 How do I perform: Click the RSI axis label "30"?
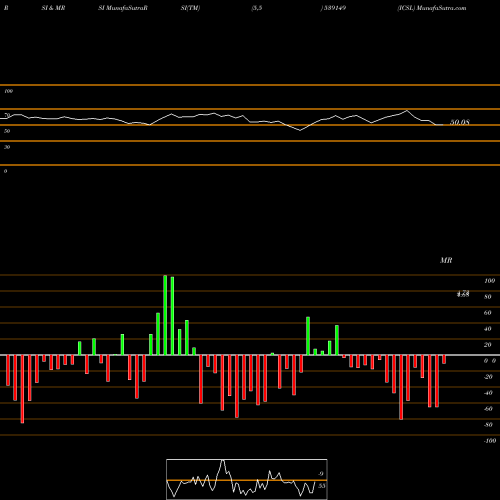(x=7, y=147)
